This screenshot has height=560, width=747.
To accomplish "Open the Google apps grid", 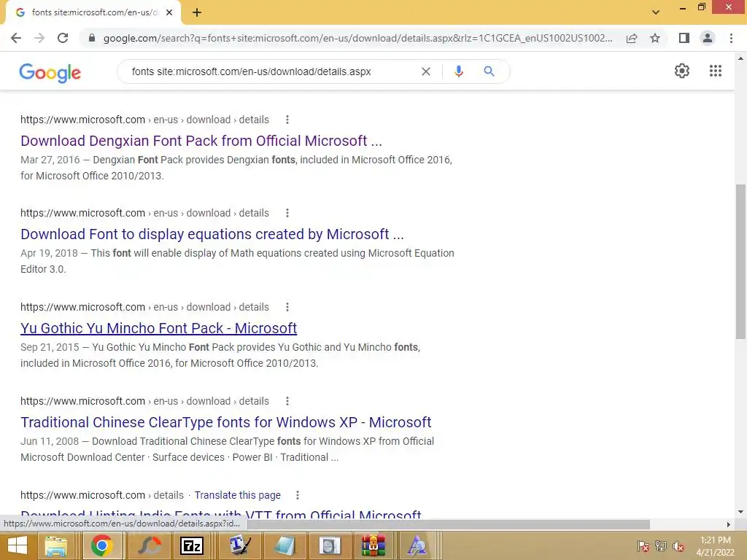I will click(x=715, y=71).
